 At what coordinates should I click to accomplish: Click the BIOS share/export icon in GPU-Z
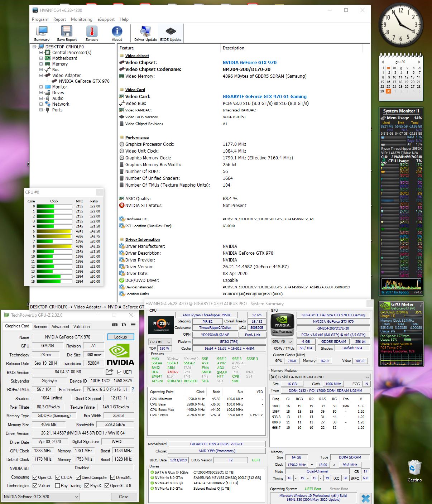[x=110, y=372]
